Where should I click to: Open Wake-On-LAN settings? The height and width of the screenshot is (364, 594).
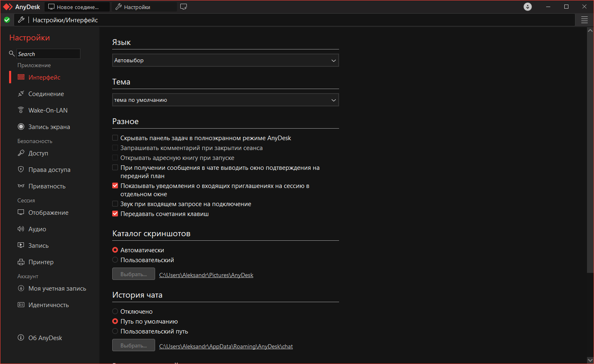pos(48,110)
